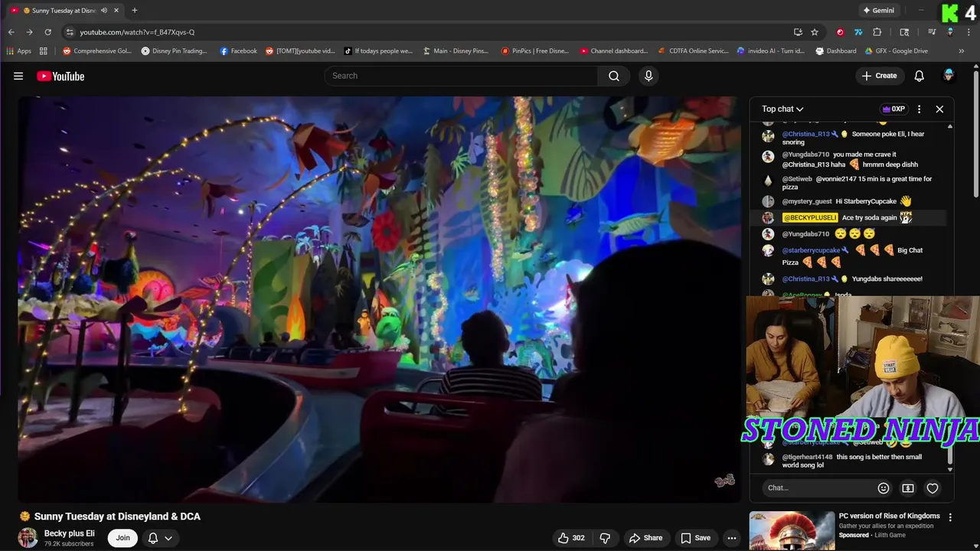This screenshot has width=980, height=551.
Task: Click the PC version of Rise of Kingdoms title
Action: [889, 516]
